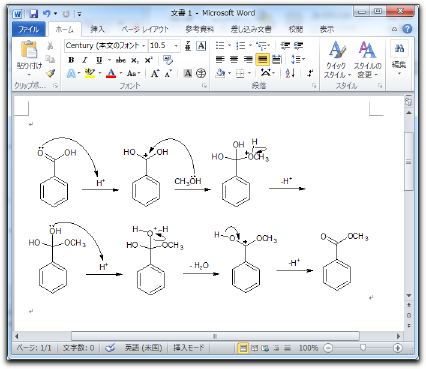Apply the red font color

coord(111,73)
